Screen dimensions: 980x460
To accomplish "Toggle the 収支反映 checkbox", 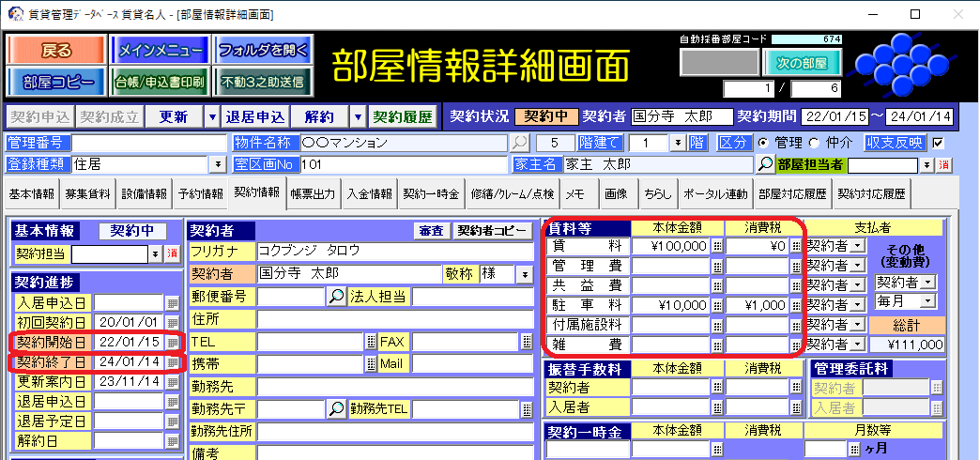I will pos(938,143).
